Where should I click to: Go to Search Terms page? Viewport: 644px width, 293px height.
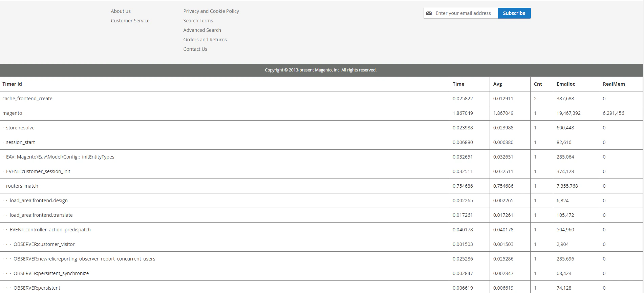198,21
